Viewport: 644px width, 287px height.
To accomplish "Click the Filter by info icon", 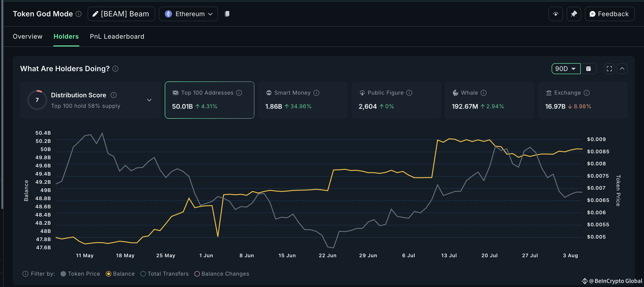I will point(25,274).
